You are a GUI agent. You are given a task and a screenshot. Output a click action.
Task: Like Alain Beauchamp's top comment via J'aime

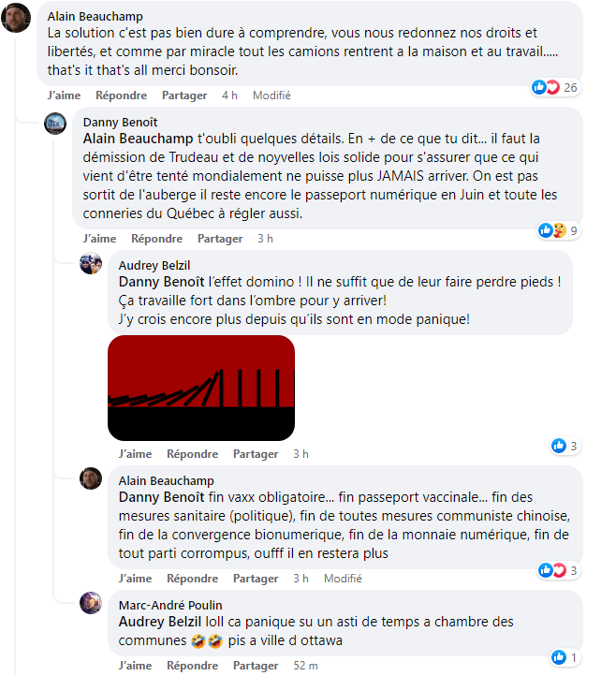tap(65, 96)
